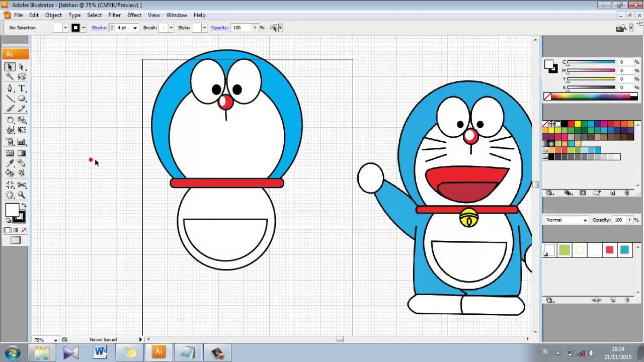
Task: Open the Effect menu
Action: (x=134, y=15)
